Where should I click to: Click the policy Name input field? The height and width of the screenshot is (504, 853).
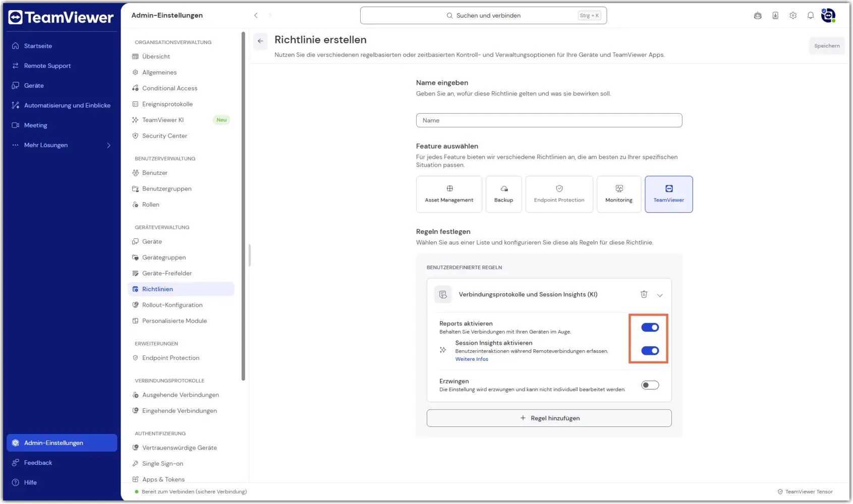[x=549, y=120]
